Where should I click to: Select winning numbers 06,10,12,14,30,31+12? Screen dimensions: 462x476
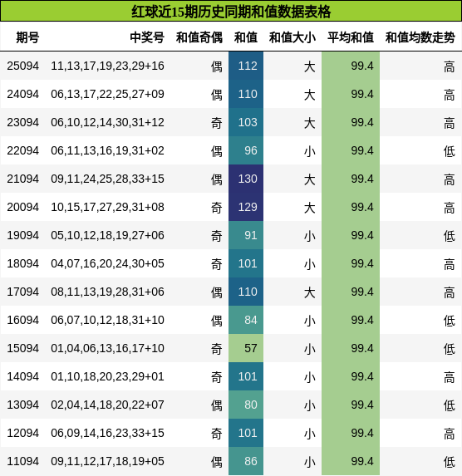(x=107, y=122)
